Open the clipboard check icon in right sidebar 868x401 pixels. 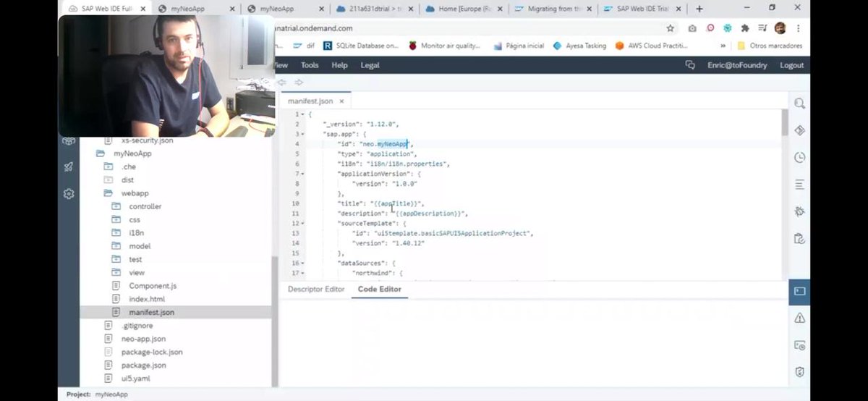tap(799, 238)
